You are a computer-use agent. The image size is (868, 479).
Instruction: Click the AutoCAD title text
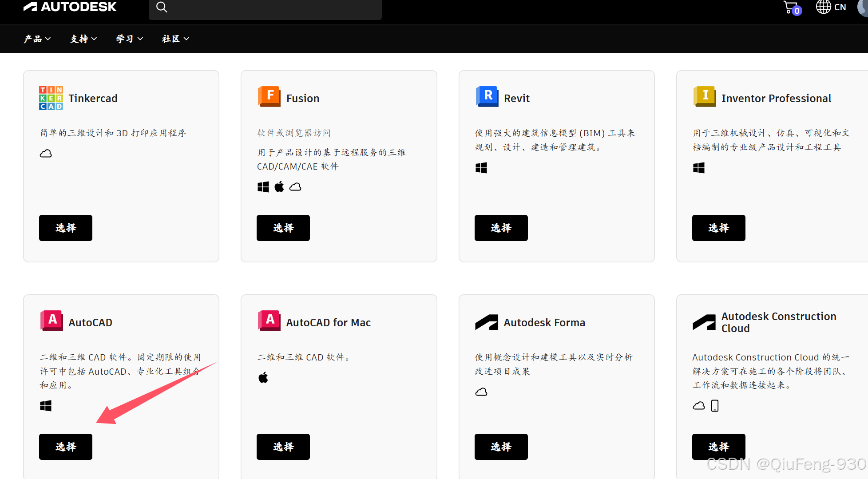pos(90,323)
